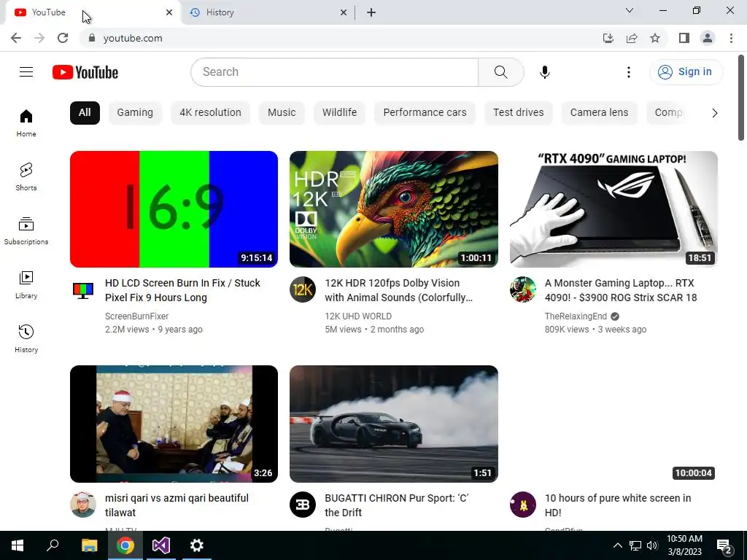This screenshot has width=747, height=560.
Task: Open a new browser tab
Action: 371,12
